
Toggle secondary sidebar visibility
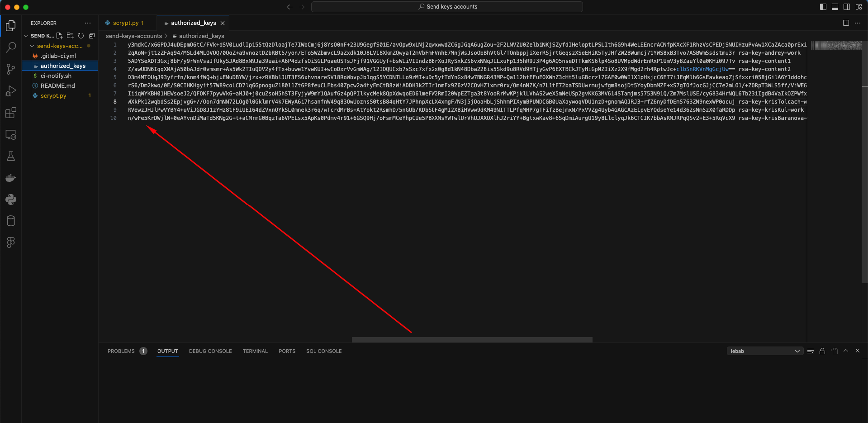pos(847,7)
